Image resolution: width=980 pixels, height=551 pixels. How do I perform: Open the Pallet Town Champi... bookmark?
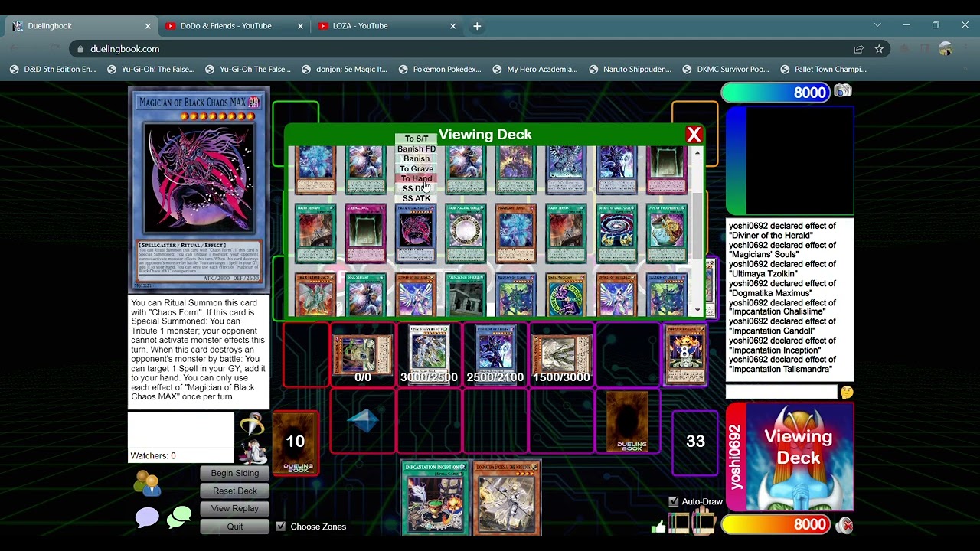point(823,69)
